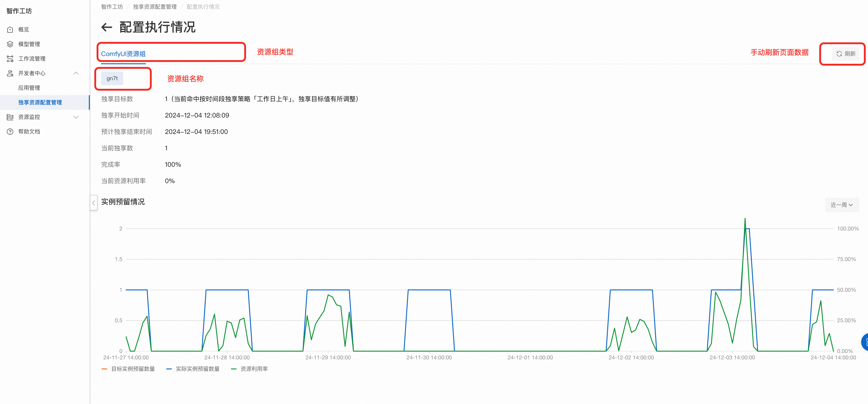The height and width of the screenshot is (404, 868).
Task: Select 独享资源配置管理 submenu item
Action: 44,102
